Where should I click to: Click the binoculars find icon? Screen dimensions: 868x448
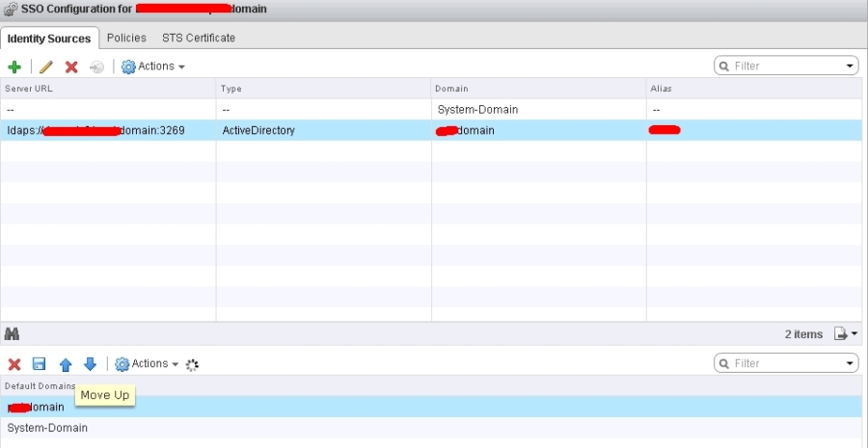(12, 333)
